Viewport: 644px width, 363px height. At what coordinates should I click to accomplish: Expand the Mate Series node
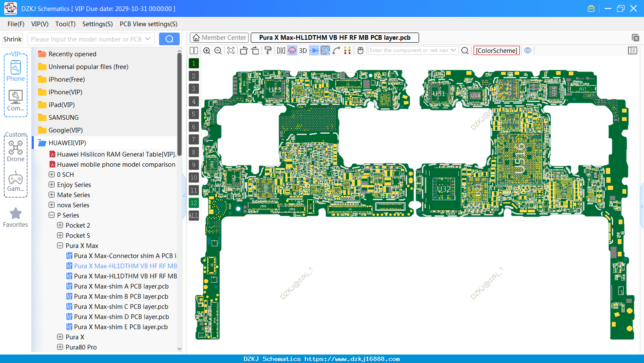(x=52, y=195)
